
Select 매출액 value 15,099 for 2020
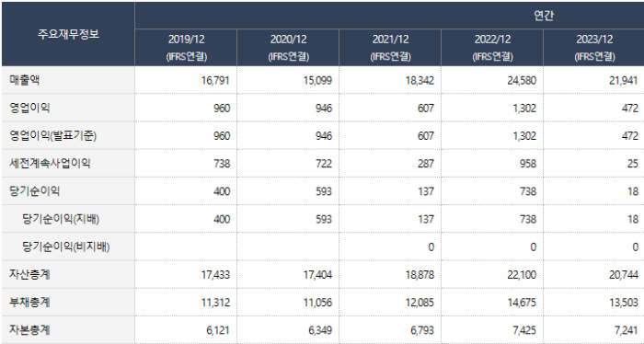(x=317, y=80)
